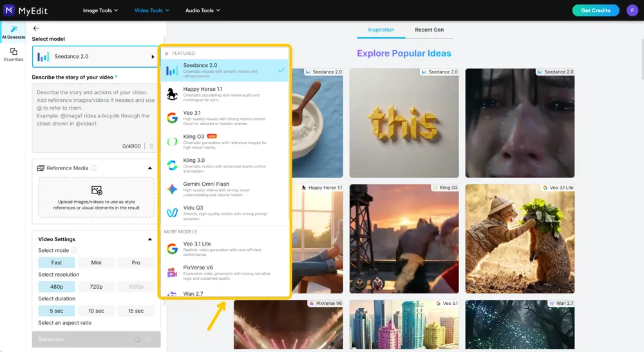The height and width of the screenshot is (352, 644).
Task: Click the Select mode info icon
Action: pos(74,250)
